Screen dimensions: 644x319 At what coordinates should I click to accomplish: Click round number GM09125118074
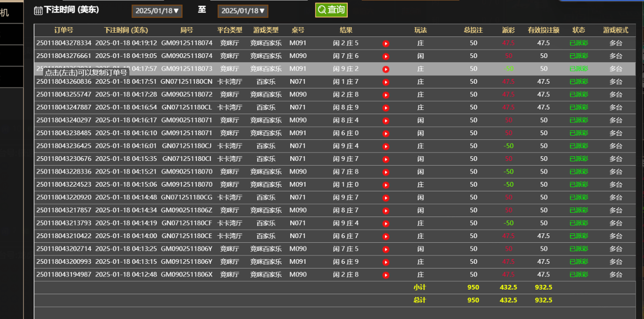coord(187,43)
